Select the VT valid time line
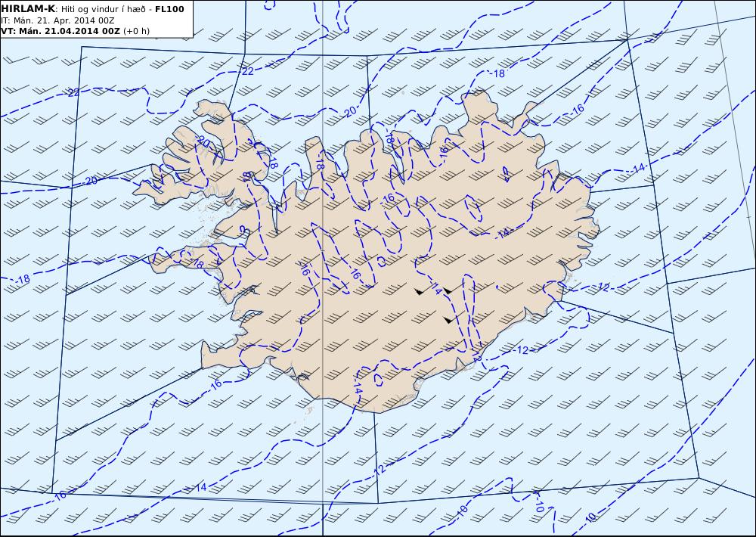The width and height of the screenshot is (756, 537). pyautogui.click(x=75, y=31)
